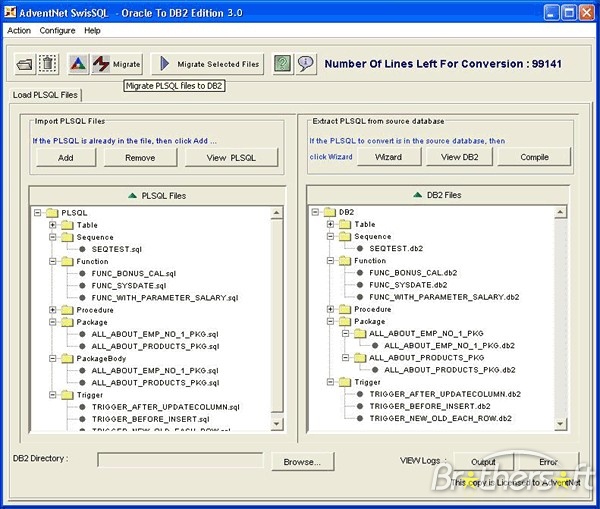Select ALL_ABOUT_PRODUCTS_PKG.db2 file

pos(450,370)
